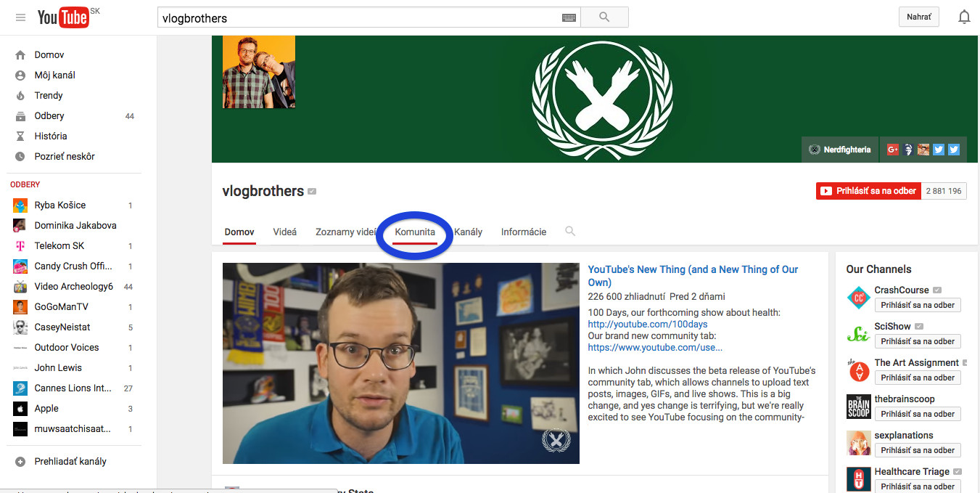Subscribe to thebrainscoop
Viewport: 980px width, 493px height.
[x=918, y=414]
